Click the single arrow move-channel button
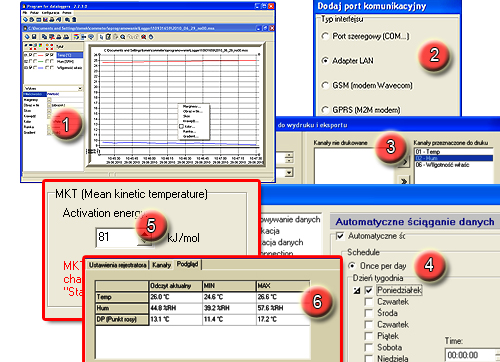This screenshot has height=362, width=500. (x=404, y=162)
